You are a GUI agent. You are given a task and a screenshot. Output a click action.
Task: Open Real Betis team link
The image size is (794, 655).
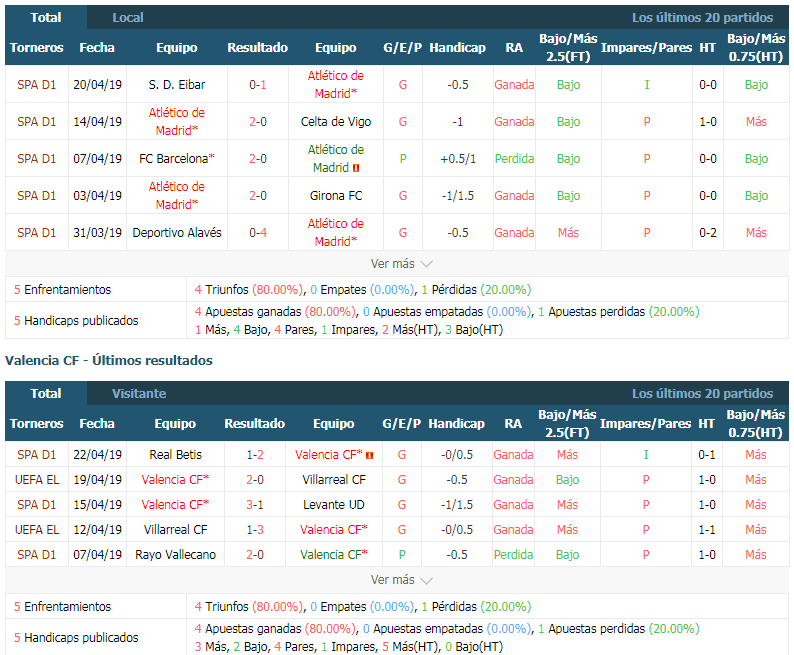[175, 455]
